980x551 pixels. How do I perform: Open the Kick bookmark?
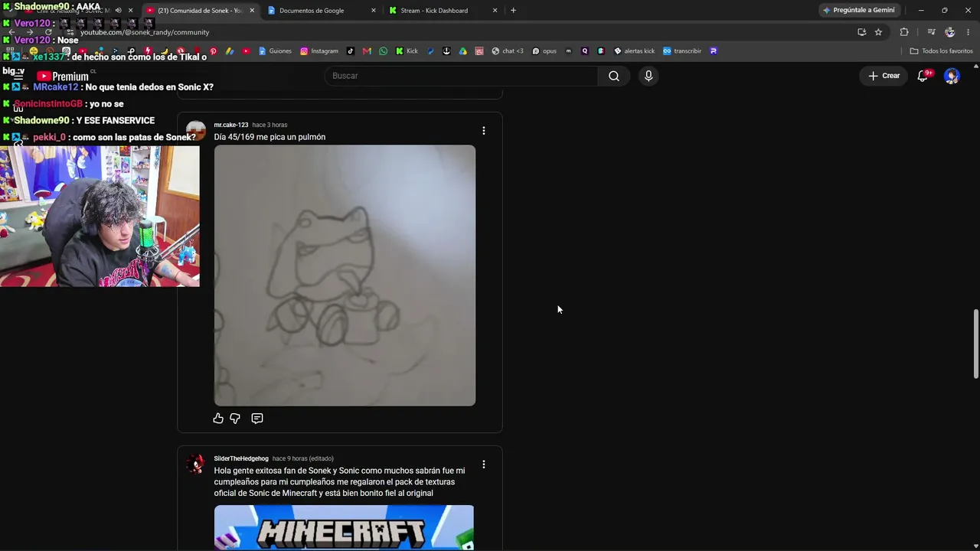(407, 51)
